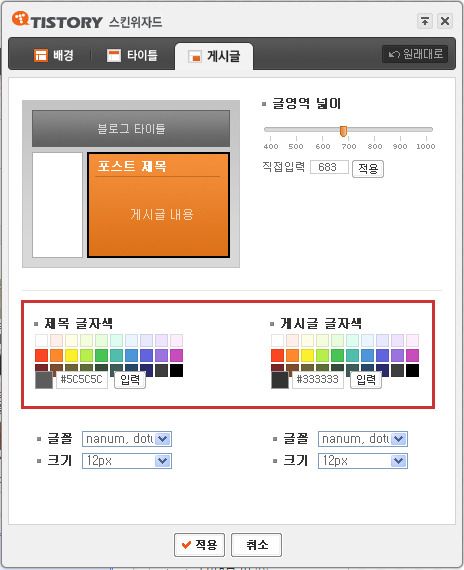
Task: Click 입력 button beside #5C5C5C field
Action: [130, 380]
